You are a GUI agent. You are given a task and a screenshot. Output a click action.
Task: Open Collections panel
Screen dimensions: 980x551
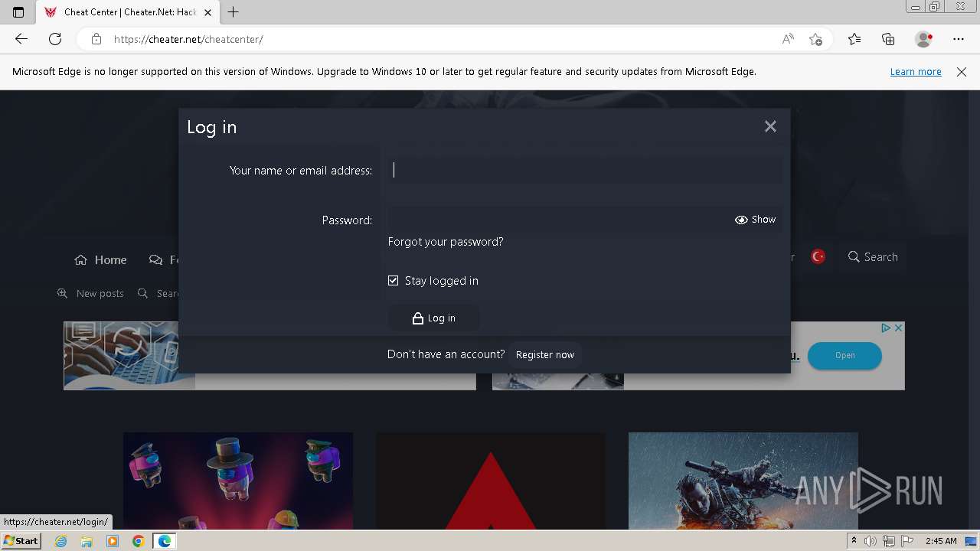[x=888, y=39]
